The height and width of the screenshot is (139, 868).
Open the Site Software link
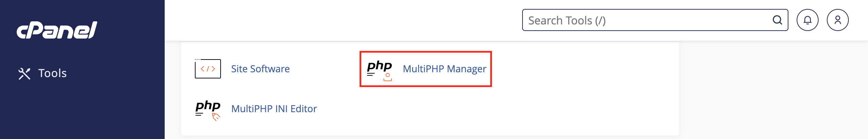click(260, 69)
